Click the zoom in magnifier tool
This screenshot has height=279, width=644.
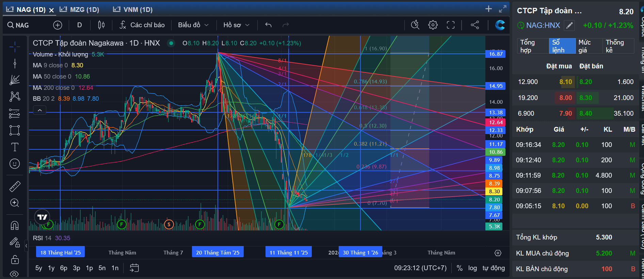[15, 203]
